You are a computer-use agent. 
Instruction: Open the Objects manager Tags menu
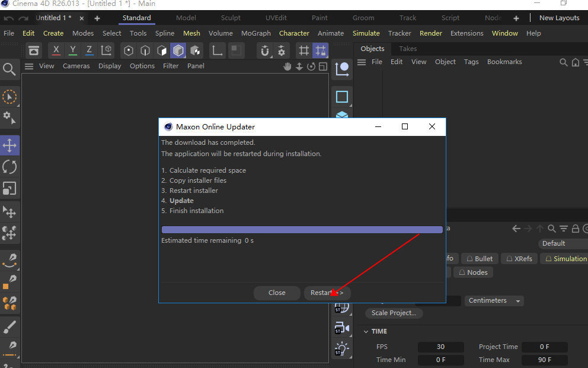coord(471,62)
